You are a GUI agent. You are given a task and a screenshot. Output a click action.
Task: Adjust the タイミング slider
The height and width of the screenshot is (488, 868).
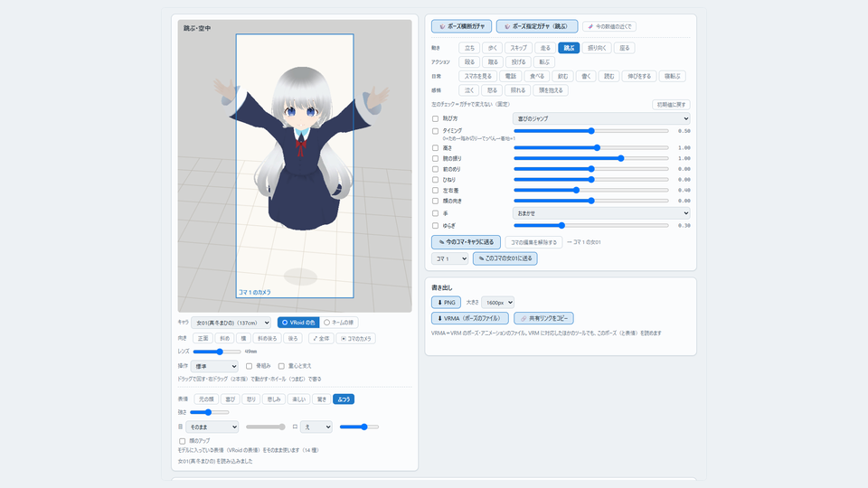click(591, 131)
